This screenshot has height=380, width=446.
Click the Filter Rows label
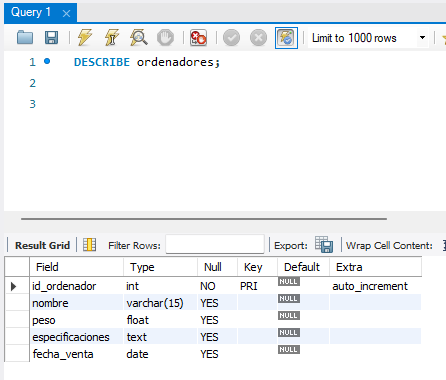pos(134,246)
